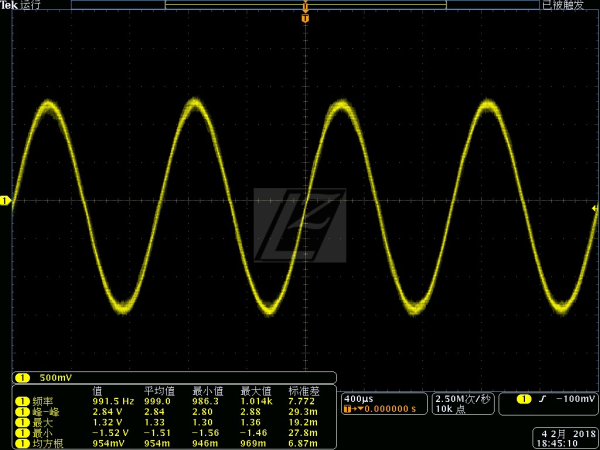The width and height of the screenshot is (600, 450).
Task: Click the 991.5 Hz frequency value
Action: (x=113, y=401)
